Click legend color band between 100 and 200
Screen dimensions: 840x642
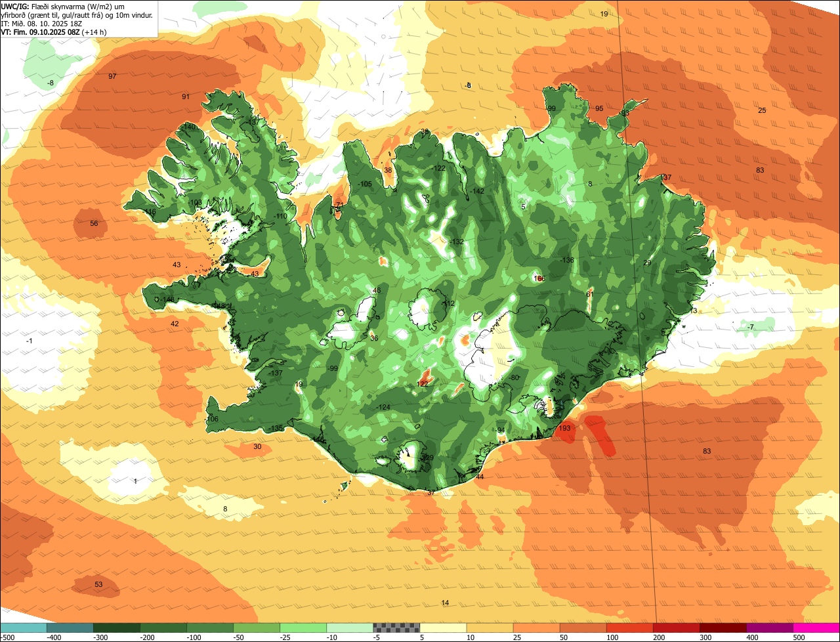tap(629, 628)
